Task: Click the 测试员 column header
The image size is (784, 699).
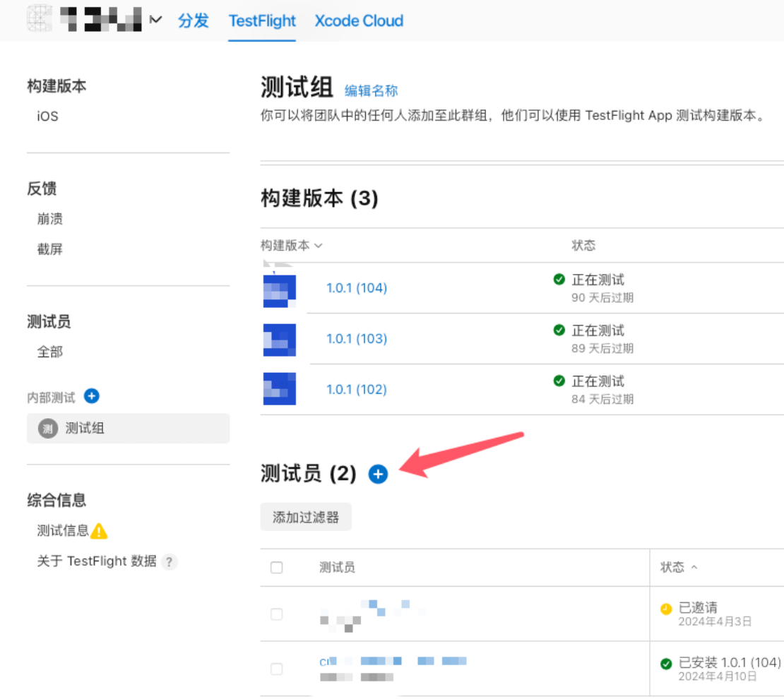Action: tap(337, 568)
